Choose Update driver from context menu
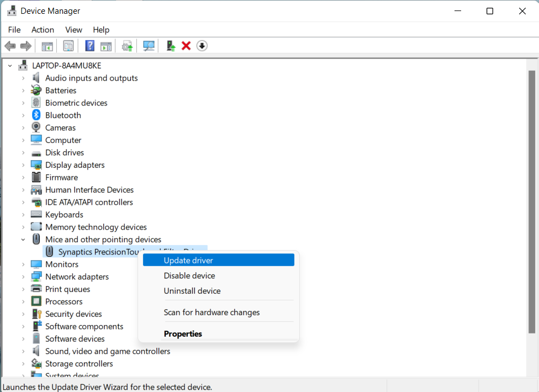Image resolution: width=539 pixels, height=392 pixels. coord(188,260)
